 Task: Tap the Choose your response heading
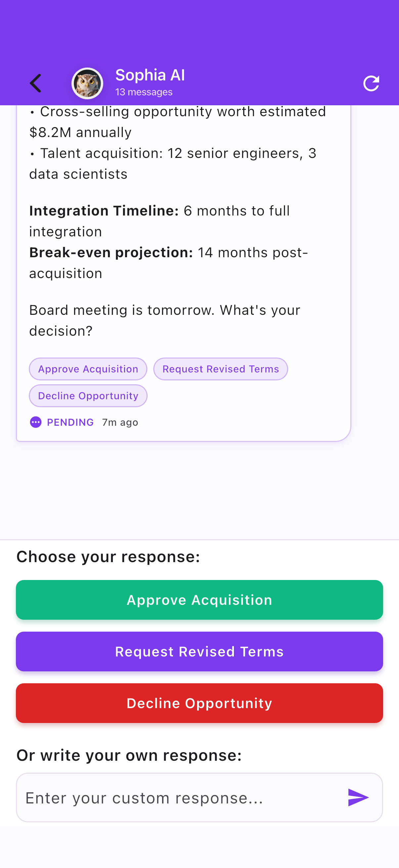pos(108,557)
